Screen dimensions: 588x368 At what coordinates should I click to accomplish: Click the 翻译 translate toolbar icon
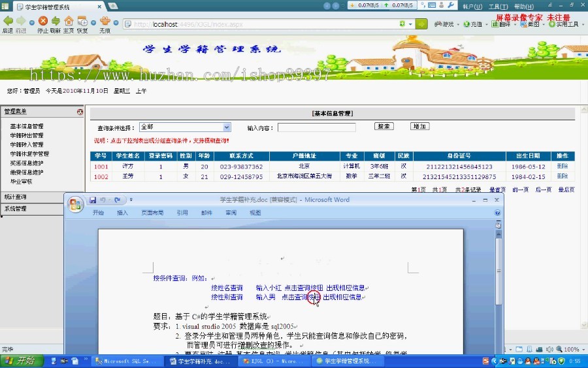coord(495,24)
